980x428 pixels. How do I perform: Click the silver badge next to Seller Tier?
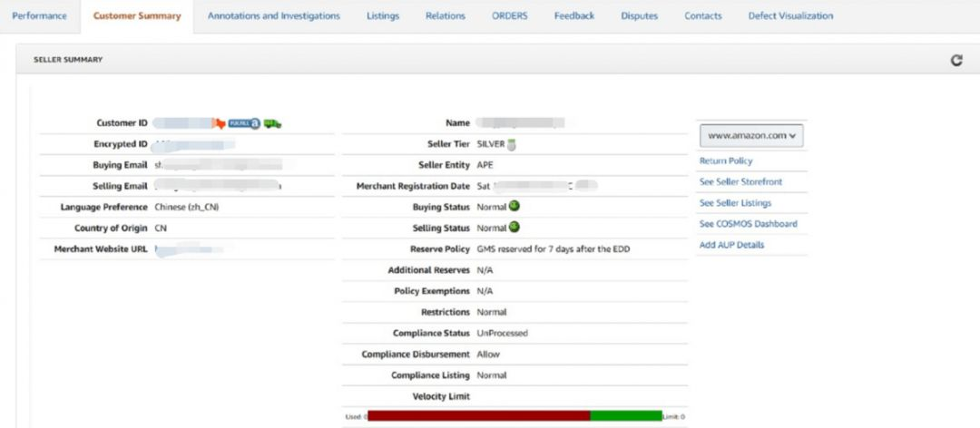(512, 144)
